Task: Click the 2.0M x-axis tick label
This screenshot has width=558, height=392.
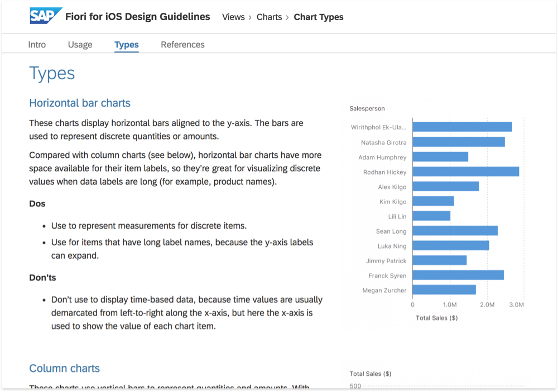Action: coord(487,305)
